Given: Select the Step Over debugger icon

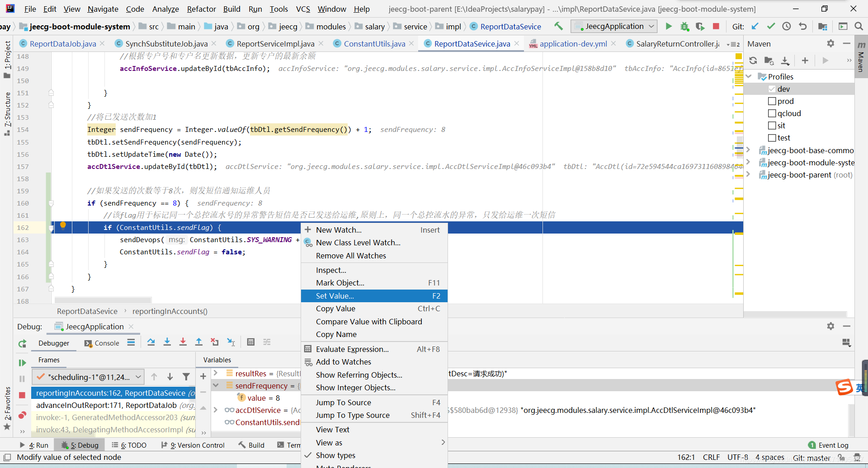Looking at the screenshot, I should pos(151,342).
